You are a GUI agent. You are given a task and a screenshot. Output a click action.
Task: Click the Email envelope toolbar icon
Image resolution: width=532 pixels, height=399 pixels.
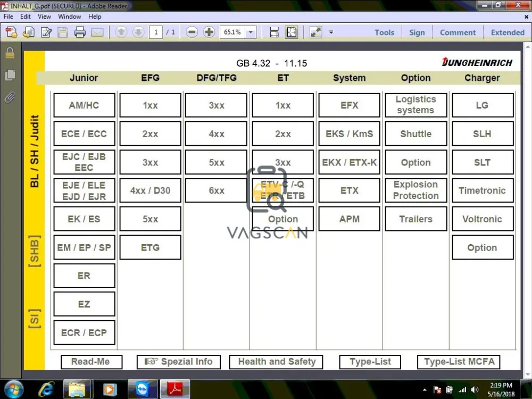click(x=97, y=32)
